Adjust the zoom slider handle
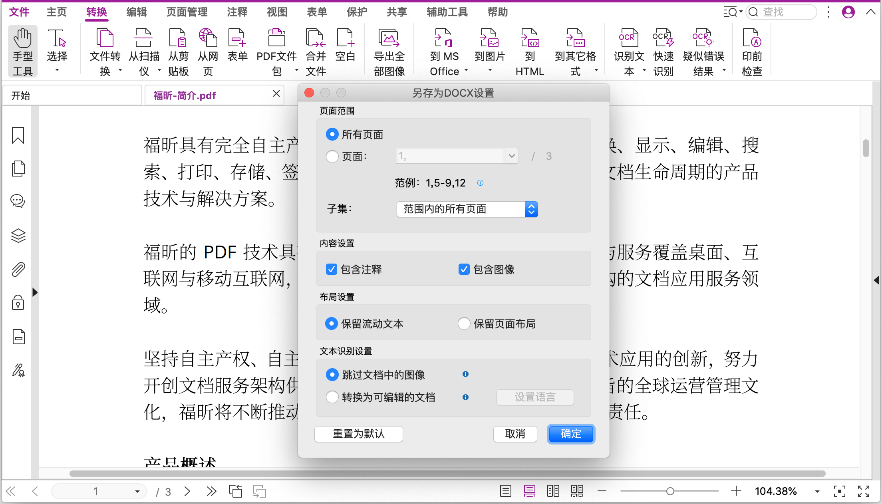 coord(670,491)
